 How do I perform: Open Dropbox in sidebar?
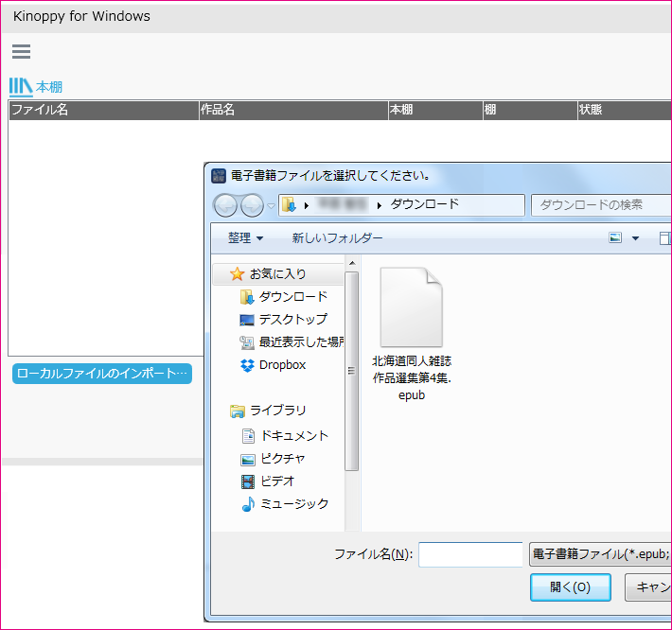(282, 365)
